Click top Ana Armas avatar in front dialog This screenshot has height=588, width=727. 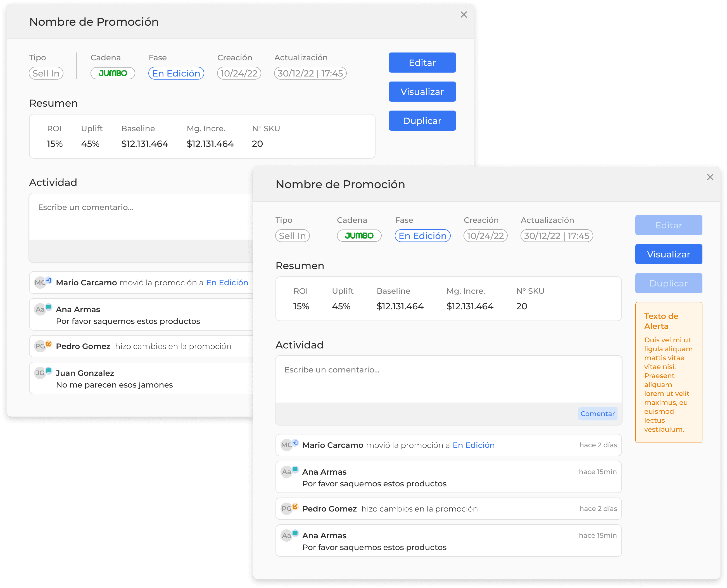pos(287,472)
